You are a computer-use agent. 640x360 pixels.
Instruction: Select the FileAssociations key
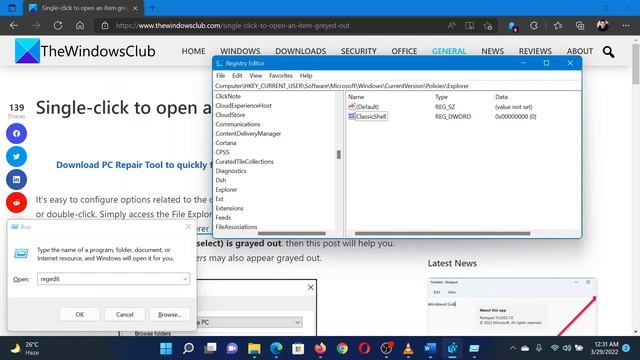[x=236, y=227]
